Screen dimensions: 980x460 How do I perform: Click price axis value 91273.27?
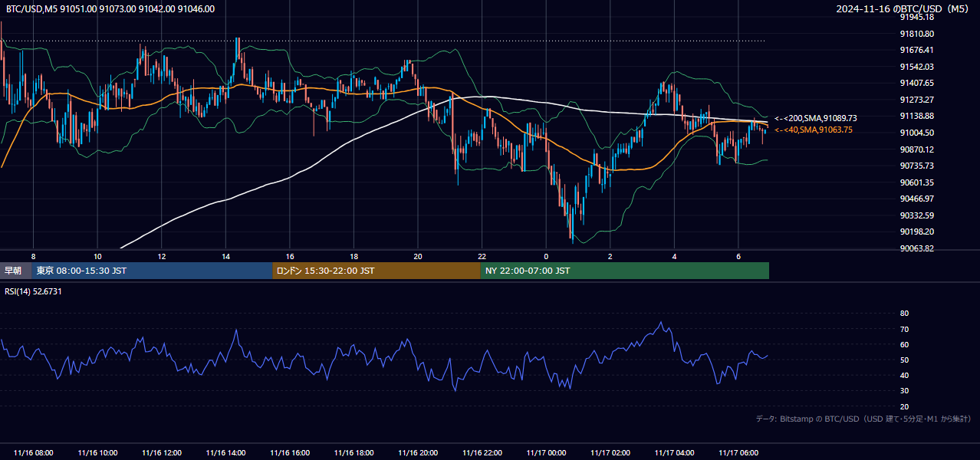tap(916, 100)
